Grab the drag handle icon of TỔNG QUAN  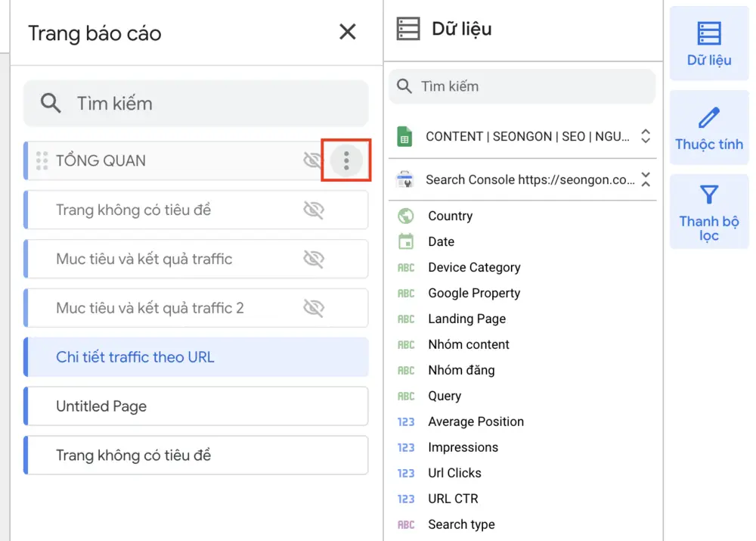click(42, 160)
